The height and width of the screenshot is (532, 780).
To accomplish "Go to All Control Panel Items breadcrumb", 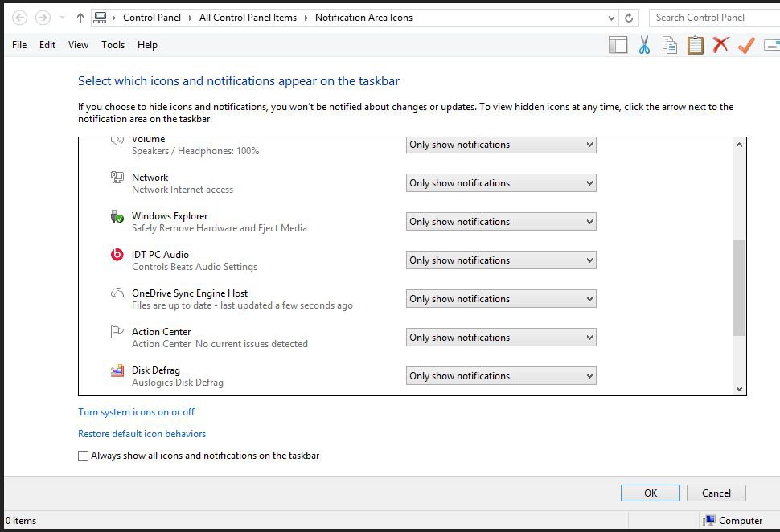I will click(248, 18).
